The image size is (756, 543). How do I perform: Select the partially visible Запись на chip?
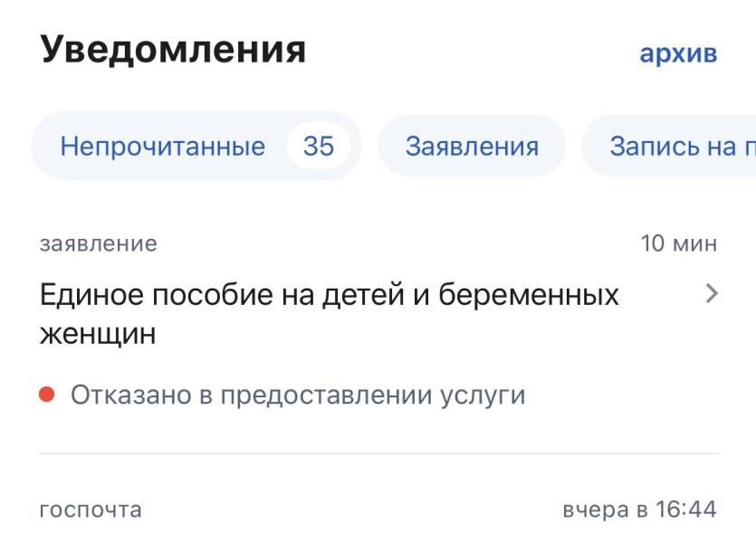coord(681,147)
